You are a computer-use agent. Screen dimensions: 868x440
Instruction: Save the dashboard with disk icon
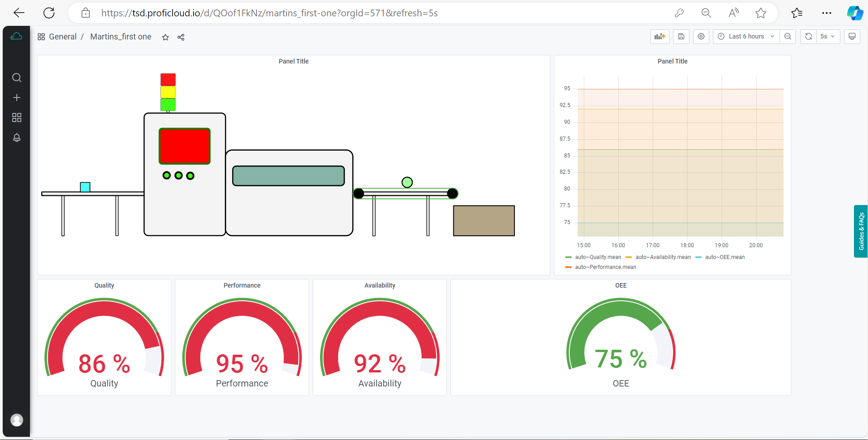pyautogui.click(x=681, y=37)
